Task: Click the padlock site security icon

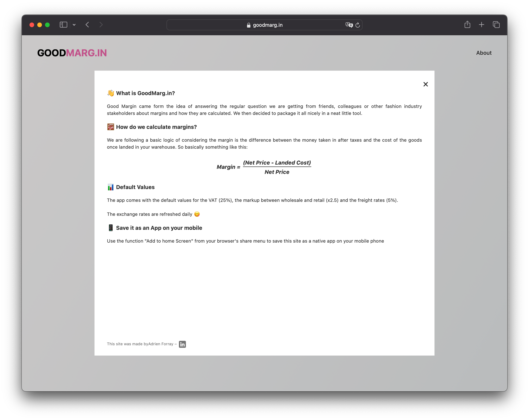Action: tap(249, 25)
